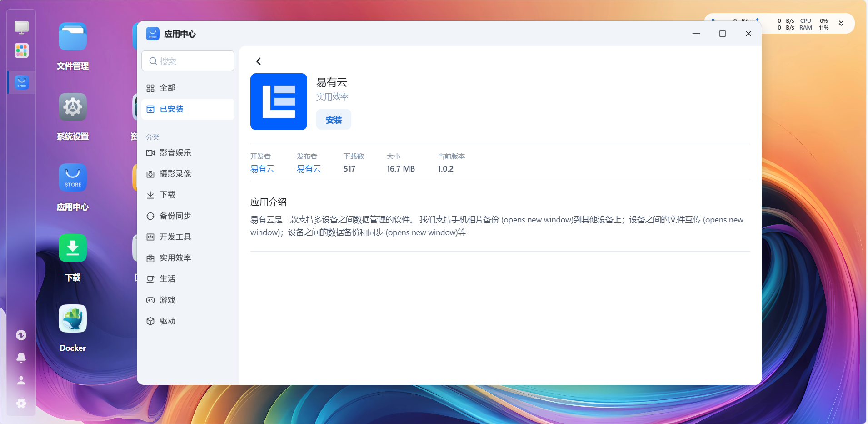Open the 应用中心 STORE desktop icon
The image size is (868, 424).
tap(73, 177)
